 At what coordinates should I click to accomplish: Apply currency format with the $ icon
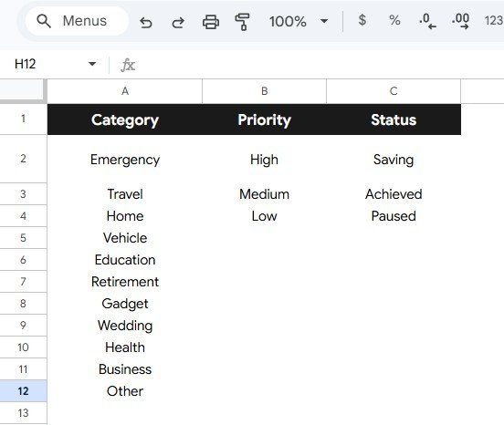tap(362, 20)
